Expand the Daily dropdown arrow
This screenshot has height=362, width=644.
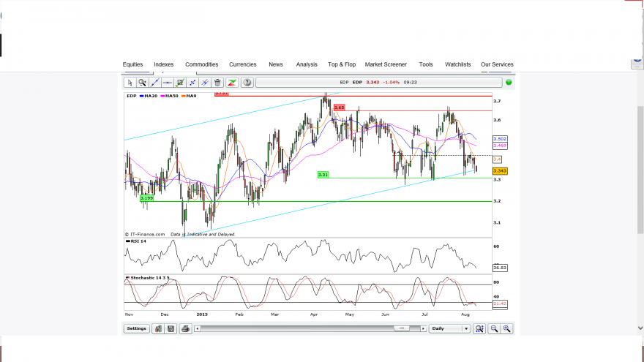(466, 329)
